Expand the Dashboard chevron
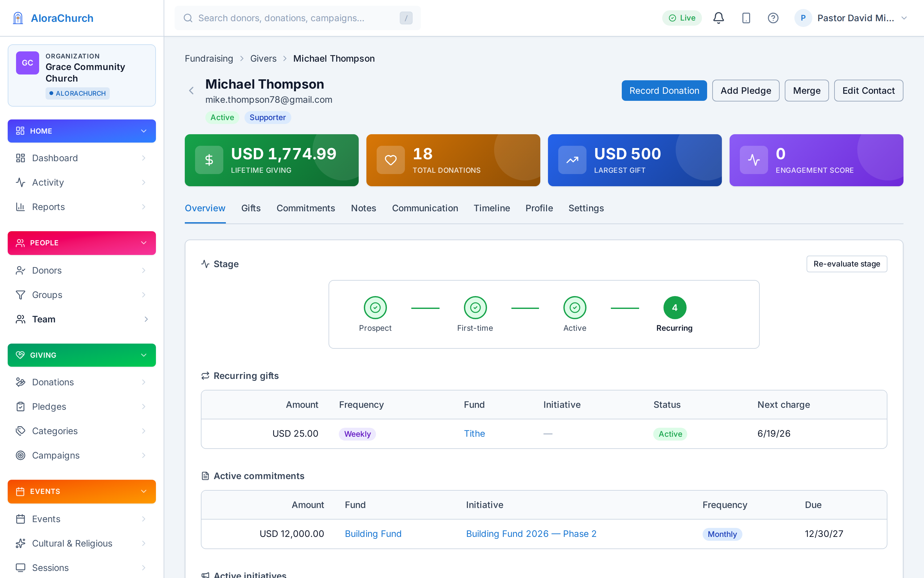Screen dimensions: 924x578 pyautogui.click(x=144, y=158)
